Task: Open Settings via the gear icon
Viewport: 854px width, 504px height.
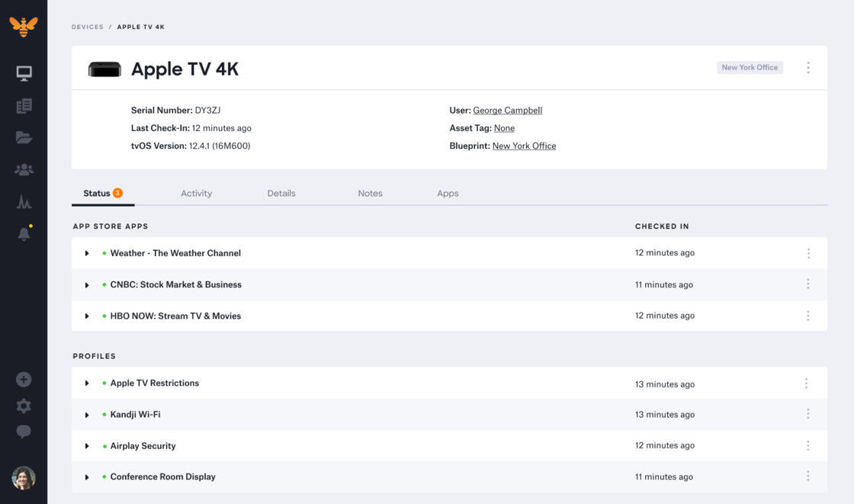Action: 24,406
